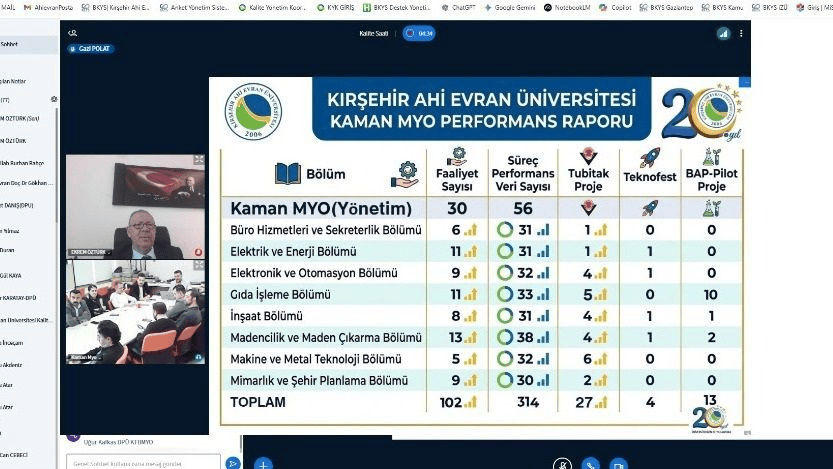
Task: Open the NotebookLM bookmark
Action: [x=567, y=7]
